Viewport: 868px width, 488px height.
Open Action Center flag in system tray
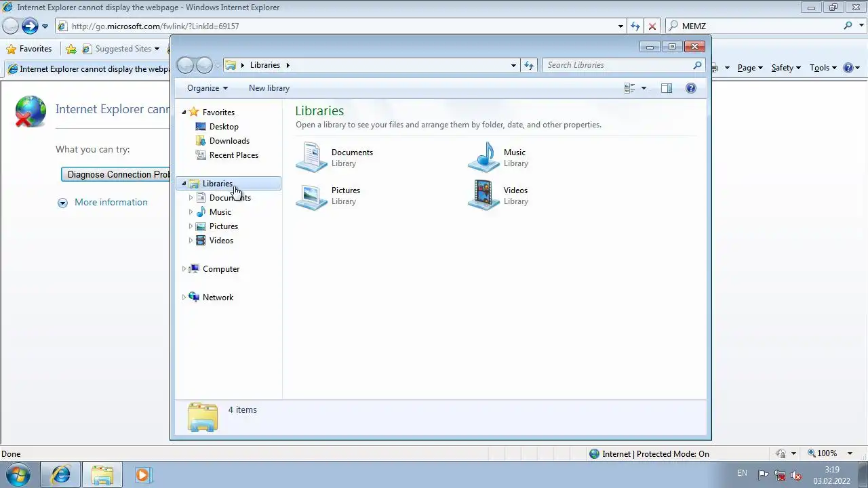pos(763,475)
